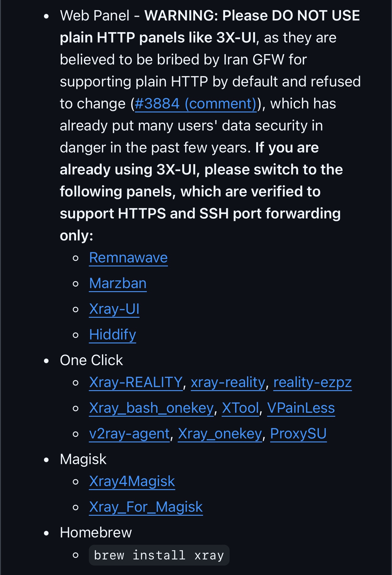Click the Magisk list heading text
The image size is (392, 575).
pos(83,459)
